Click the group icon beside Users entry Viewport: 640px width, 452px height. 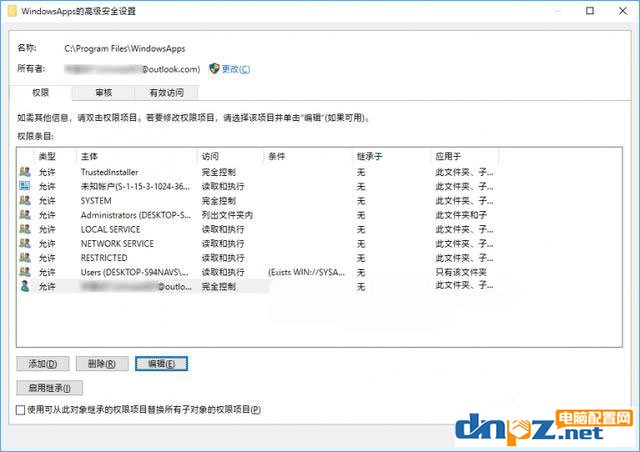(25, 272)
